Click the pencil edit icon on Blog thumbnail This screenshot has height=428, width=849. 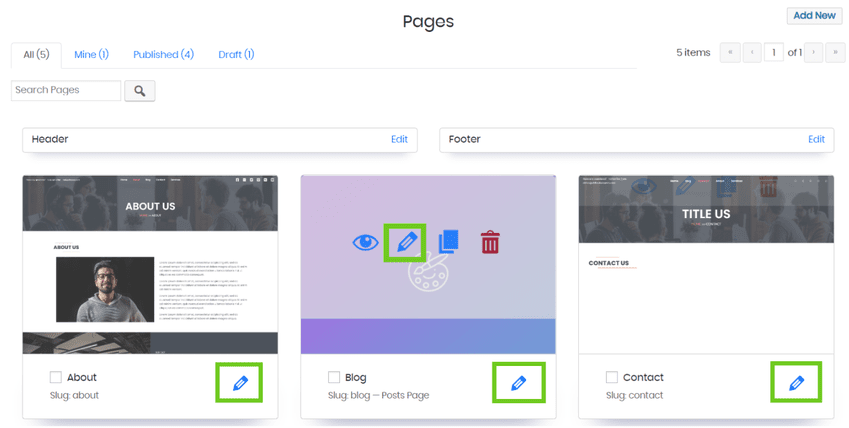(x=405, y=242)
